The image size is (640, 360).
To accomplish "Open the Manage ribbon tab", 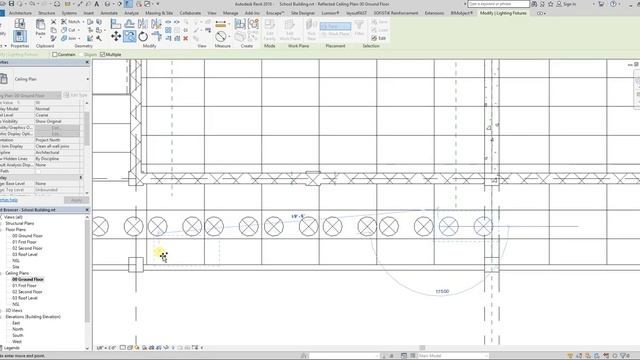I will [x=230, y=13].
